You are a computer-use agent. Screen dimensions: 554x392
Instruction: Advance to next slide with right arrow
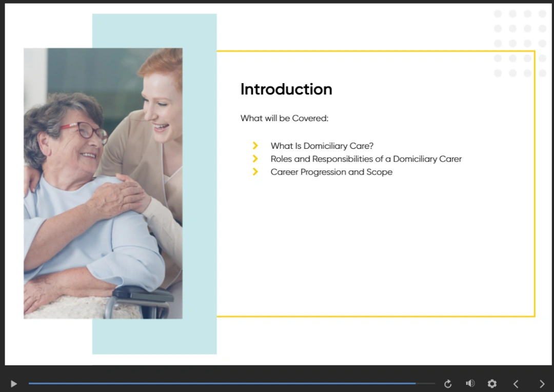[x=542, y=384]
